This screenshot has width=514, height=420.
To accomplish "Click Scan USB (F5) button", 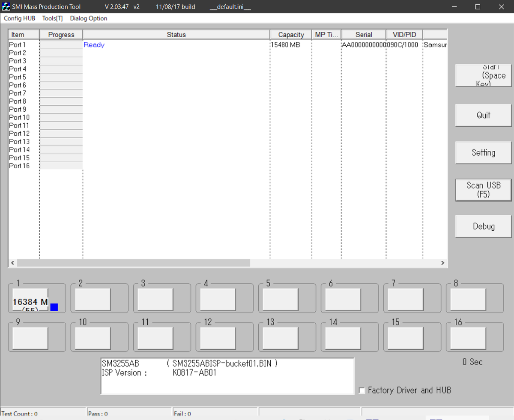I will click(483, 190).
